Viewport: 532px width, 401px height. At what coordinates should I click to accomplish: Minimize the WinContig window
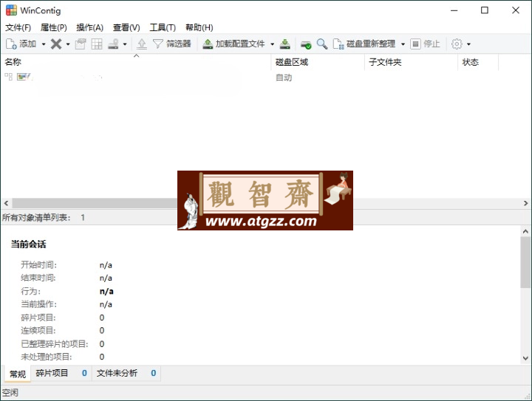pyautogui.click(x=454, y=10)
